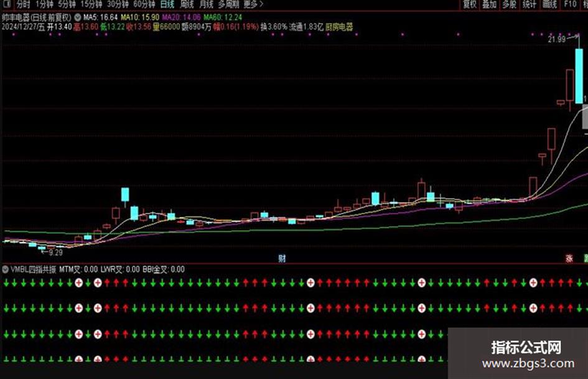Switch to the 周线 weekly chart tab
Screen dimensions: 588x379
(187, 4)
